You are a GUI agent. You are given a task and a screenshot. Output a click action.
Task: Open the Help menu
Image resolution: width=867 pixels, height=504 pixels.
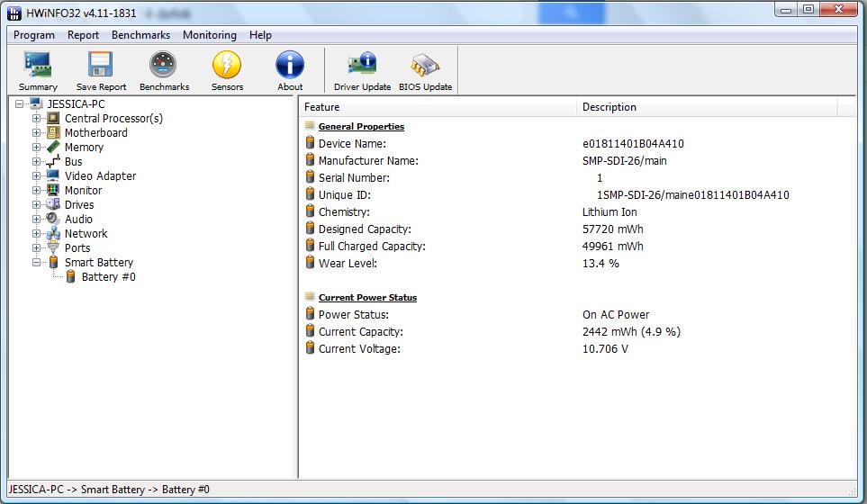[260, 35]
